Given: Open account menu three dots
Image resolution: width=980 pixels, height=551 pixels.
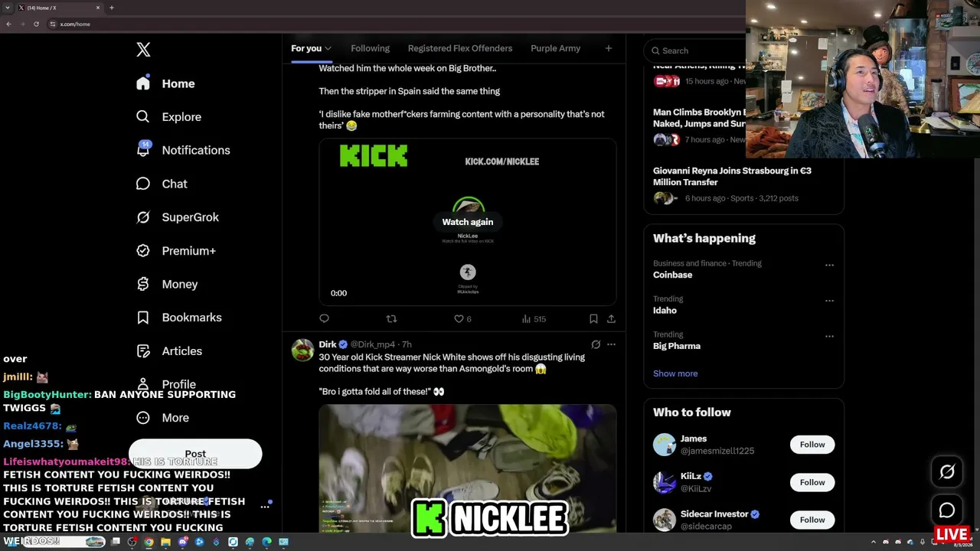Looking at the screenshot, I should point(265,506).
